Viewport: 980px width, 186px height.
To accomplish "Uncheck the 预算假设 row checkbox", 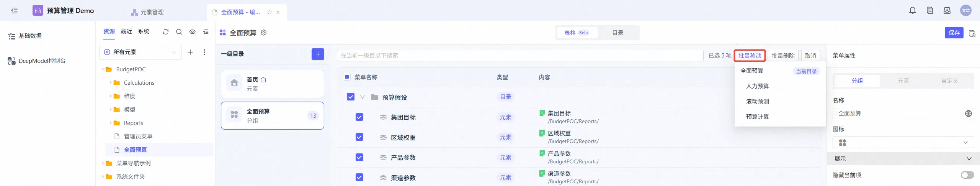I will pos(351,97).
